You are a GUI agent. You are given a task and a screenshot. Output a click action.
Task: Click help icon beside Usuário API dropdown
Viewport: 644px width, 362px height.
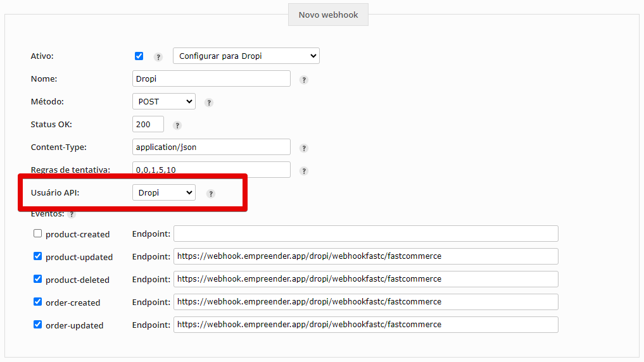click(x=211, y=194)
